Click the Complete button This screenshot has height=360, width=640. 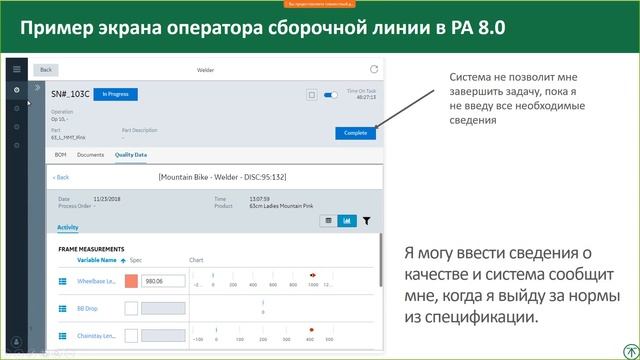tap(356, 133)
